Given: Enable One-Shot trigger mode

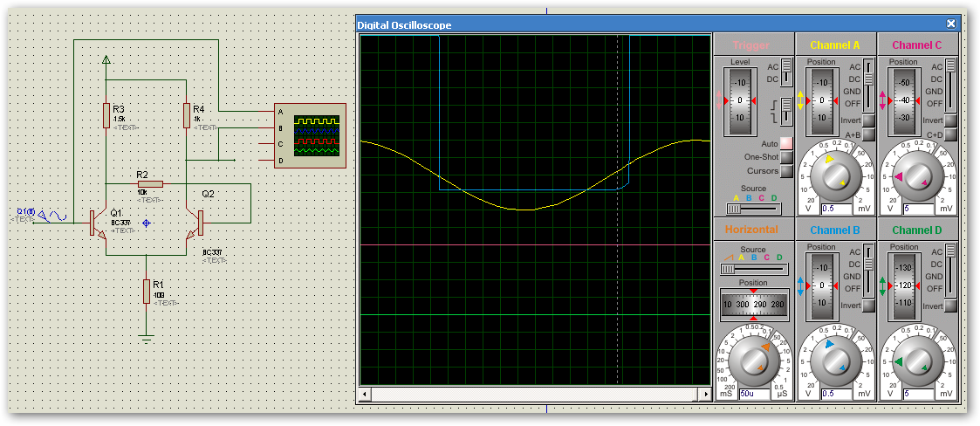Looking at the screenshot, I should click(786, 157).
